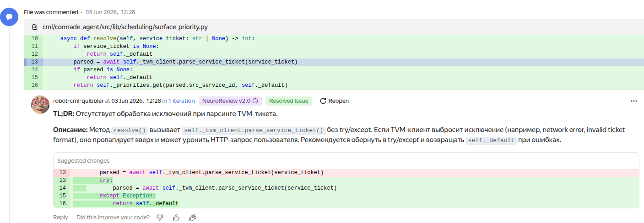The width and height of the screenshot is (644, 223).
Task: Click inline code 'self._tvm_client.parse_service_ticket()' in description
Action: [x=253, y=130]
